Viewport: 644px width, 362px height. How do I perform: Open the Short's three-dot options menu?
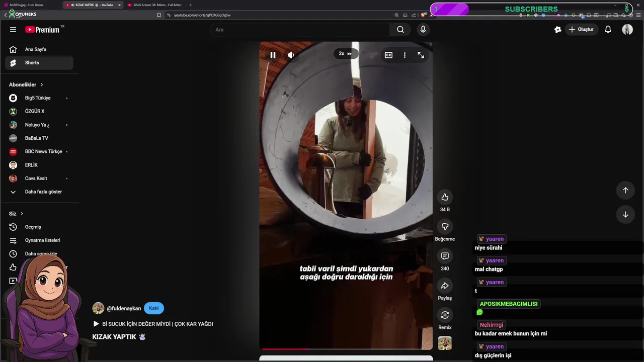[405, 55]
